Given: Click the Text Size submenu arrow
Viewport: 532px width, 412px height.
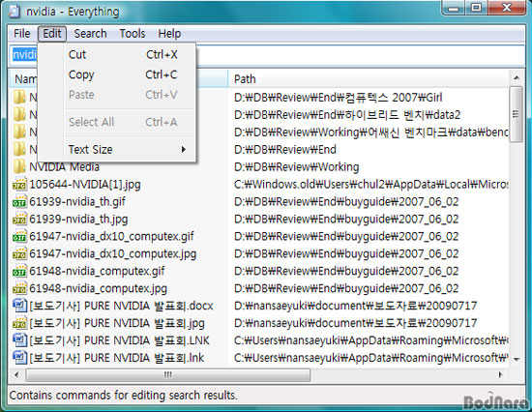Looking at the screenshot, I should pos(184,149).
